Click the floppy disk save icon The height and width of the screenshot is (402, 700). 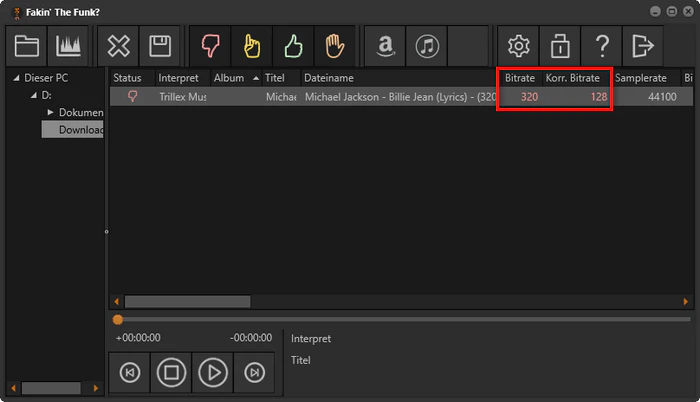click(x=160, y=46)
